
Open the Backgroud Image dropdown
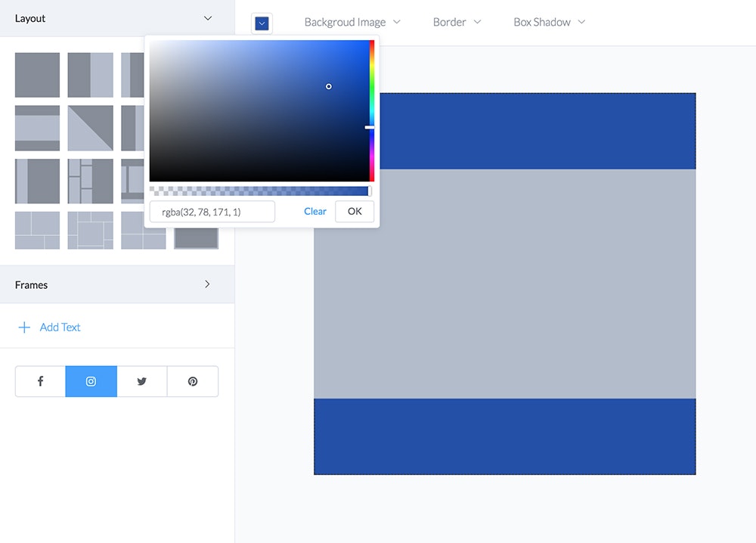pos(352,22)
